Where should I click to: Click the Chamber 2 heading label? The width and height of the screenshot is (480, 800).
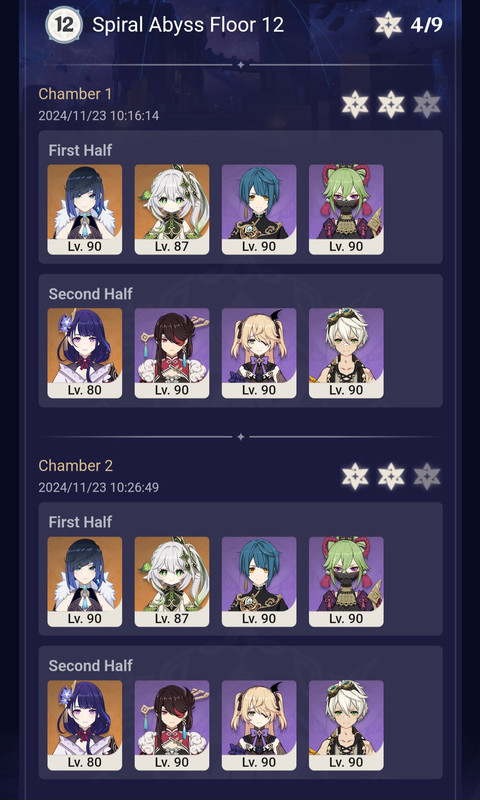[76, 465]
